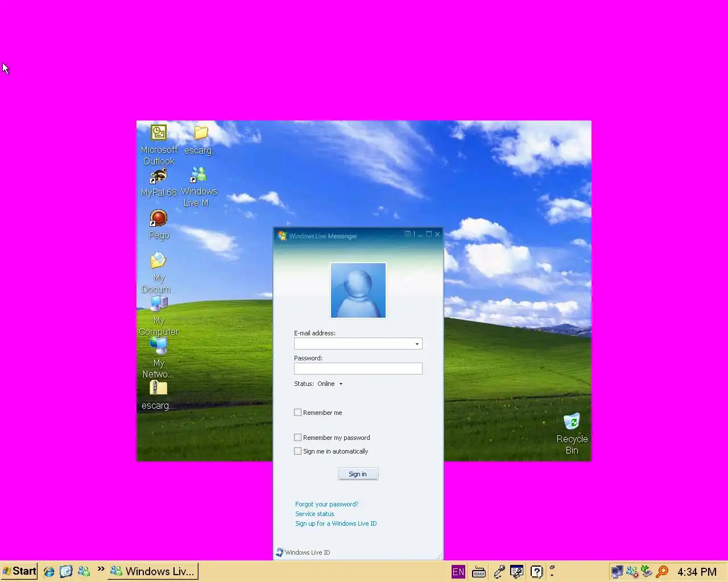Launch Internet Explorer from Quick Launch

click(49, 571)
